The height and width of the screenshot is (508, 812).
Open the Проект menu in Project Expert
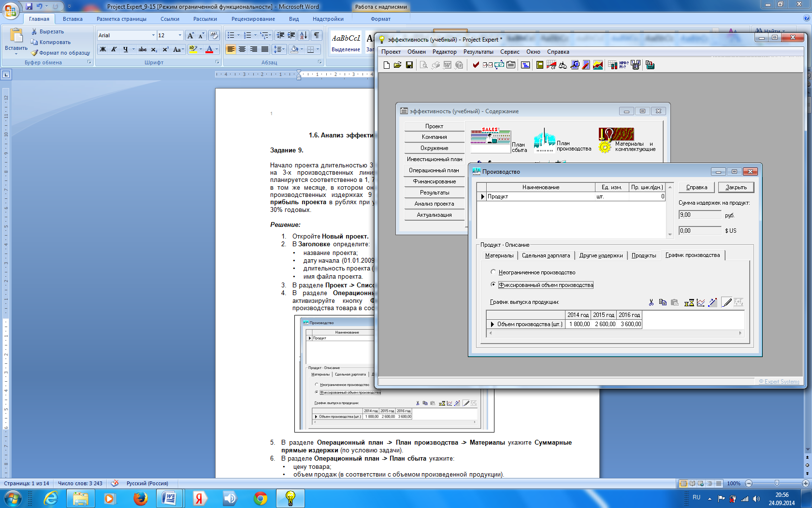[391, 52]
